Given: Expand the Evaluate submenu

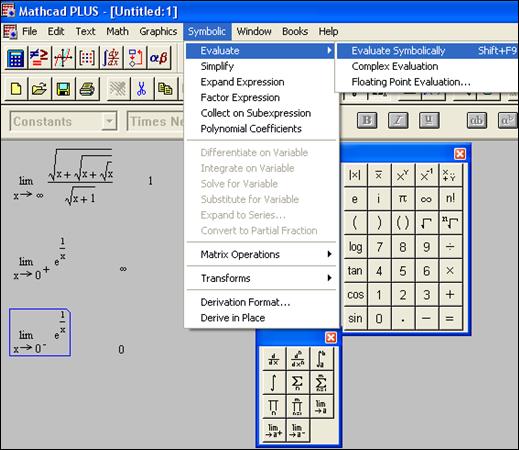Looking at the screenshot, I should click(260, 51).
